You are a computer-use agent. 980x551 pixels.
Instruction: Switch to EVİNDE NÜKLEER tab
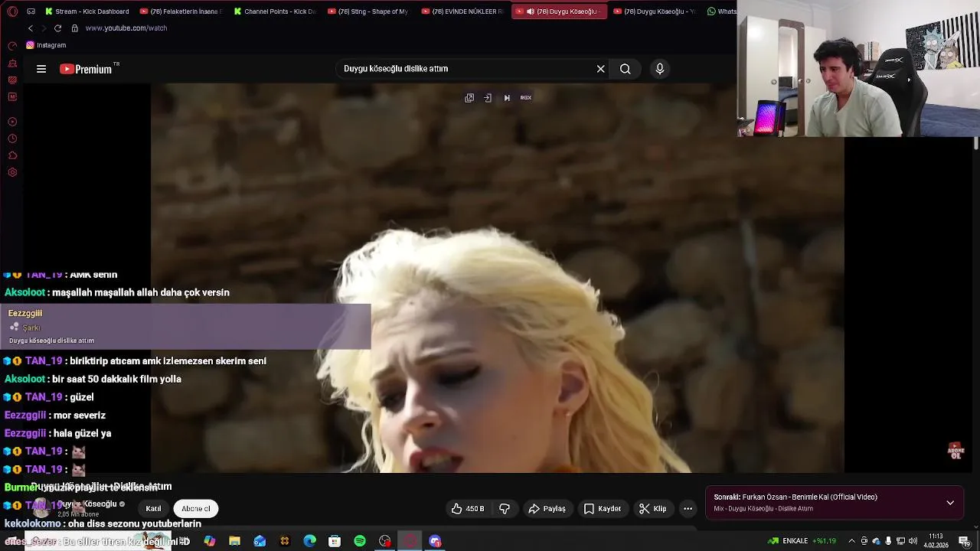(x=462, y=11)
